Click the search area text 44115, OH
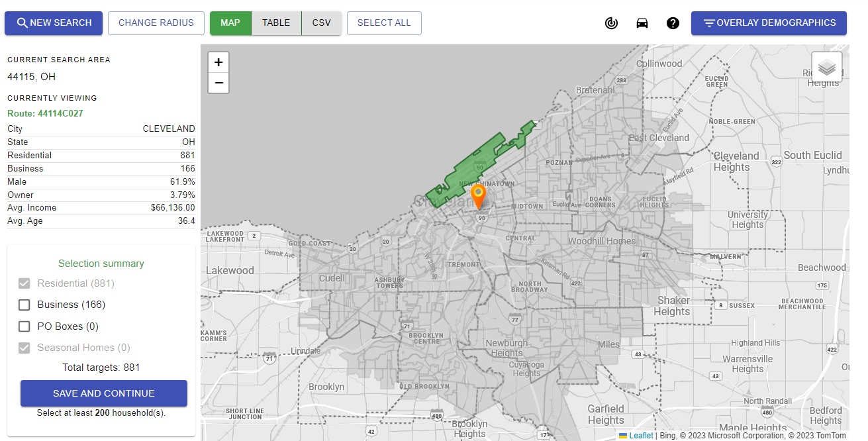This screenshot has width=868, height=441. [x=31, y=77]
